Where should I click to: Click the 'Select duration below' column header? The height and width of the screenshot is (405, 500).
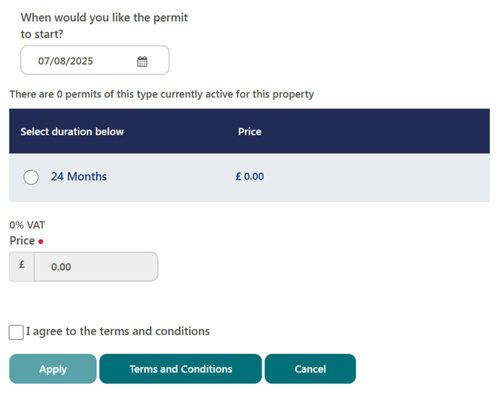click(72, 131)
